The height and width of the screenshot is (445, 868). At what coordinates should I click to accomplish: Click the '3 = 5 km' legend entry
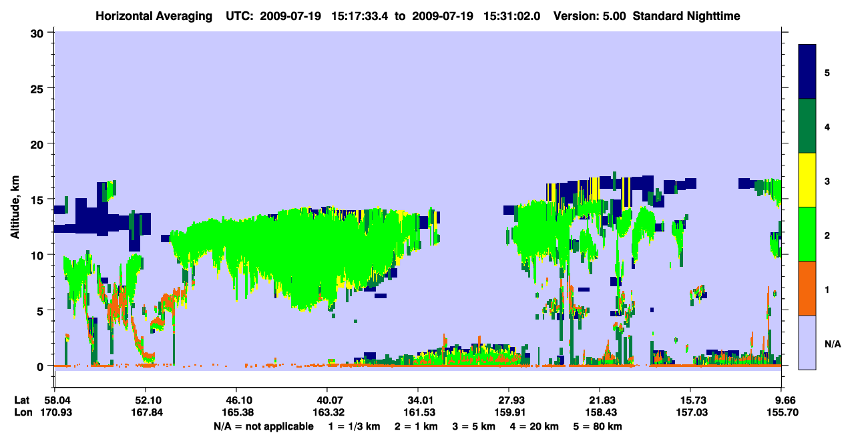click(x=474, y=426)
